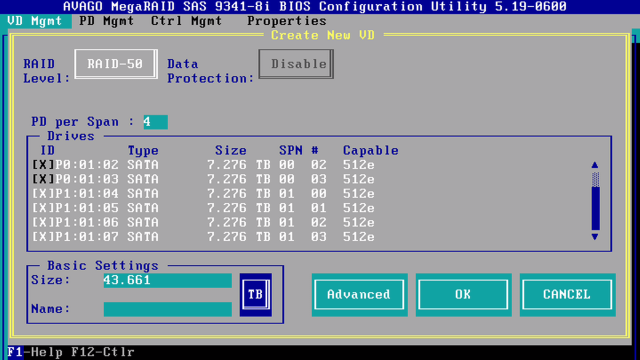Click the Drives group label
This screenshot has height=360, width=640.
coord(71,136)
